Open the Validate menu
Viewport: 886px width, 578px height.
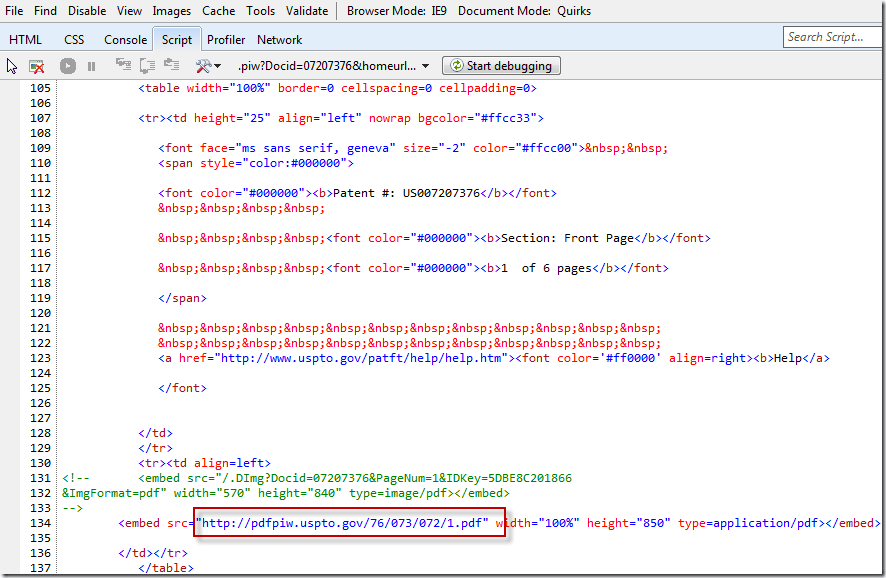click(x=307, y=11)
